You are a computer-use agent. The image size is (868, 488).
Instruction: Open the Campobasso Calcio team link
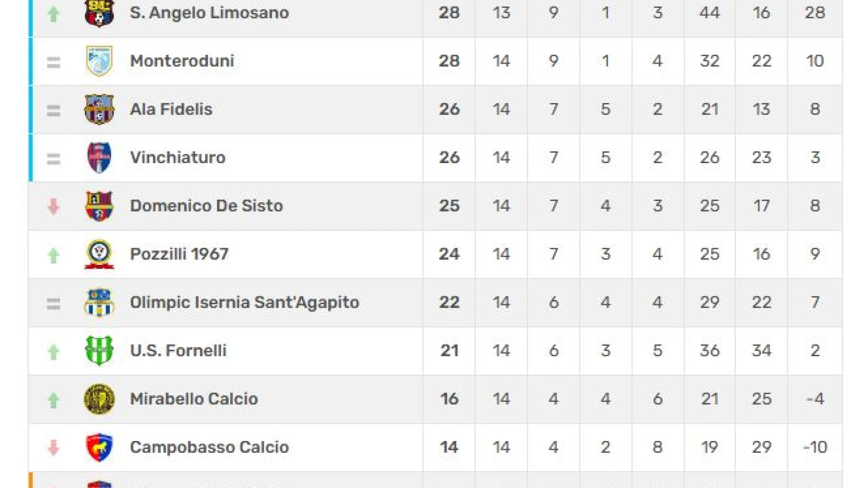point(209,447)
